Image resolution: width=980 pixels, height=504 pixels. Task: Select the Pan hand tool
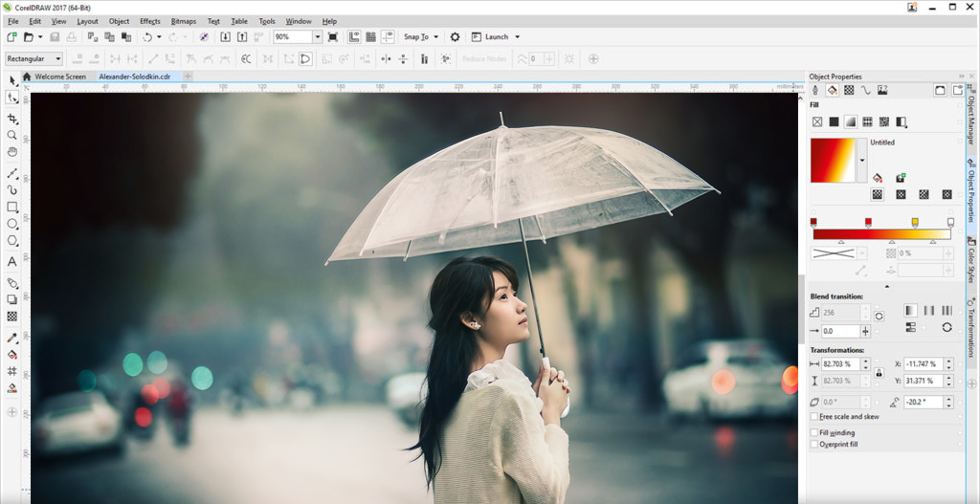pos(11,152)
